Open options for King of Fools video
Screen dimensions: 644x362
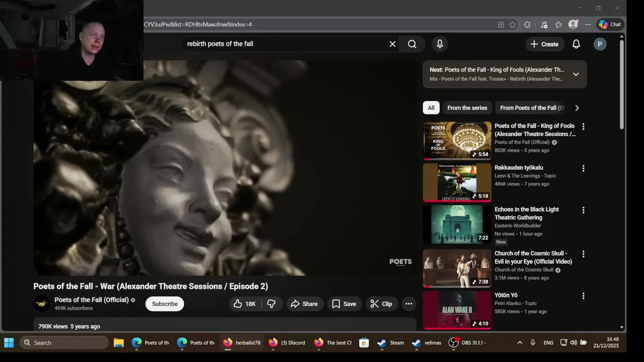[x=583, y=127]
